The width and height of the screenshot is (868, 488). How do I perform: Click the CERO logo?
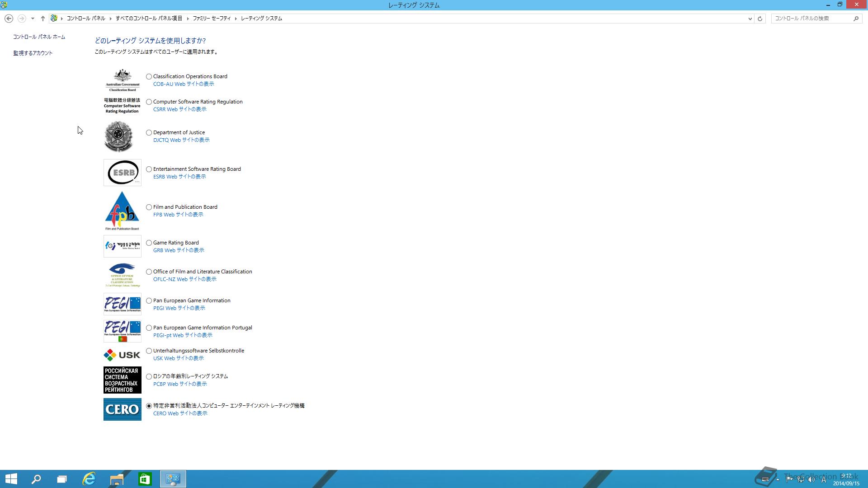[x=122, y=409]
